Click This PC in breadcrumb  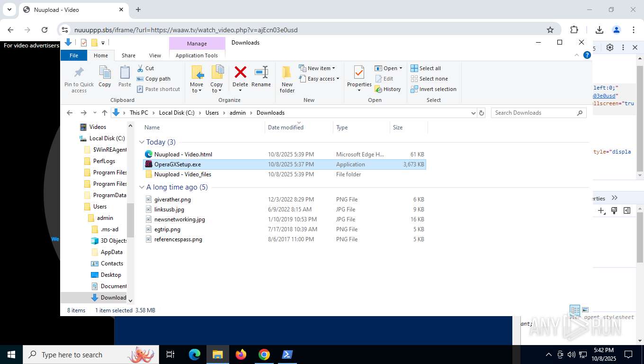click(139, 113)
